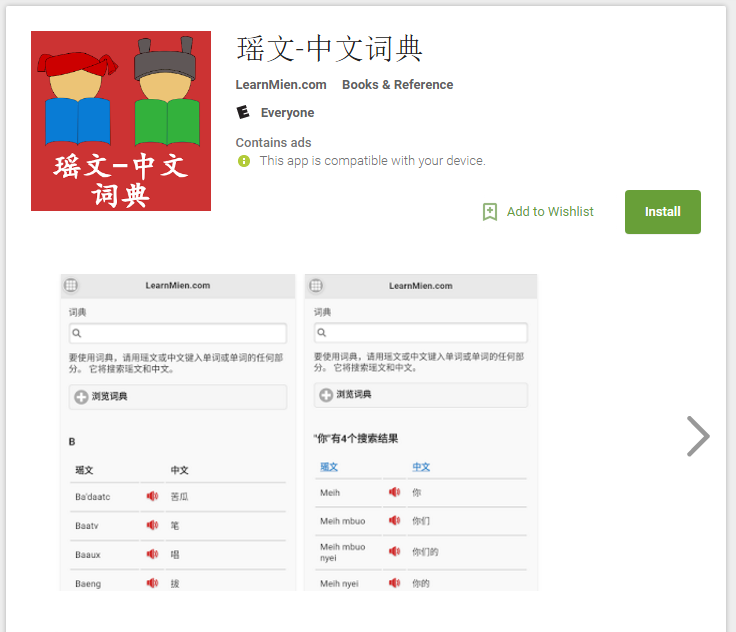Open the second screenshot showing search results
Screen dimensions: 736x632
point(421,432)
